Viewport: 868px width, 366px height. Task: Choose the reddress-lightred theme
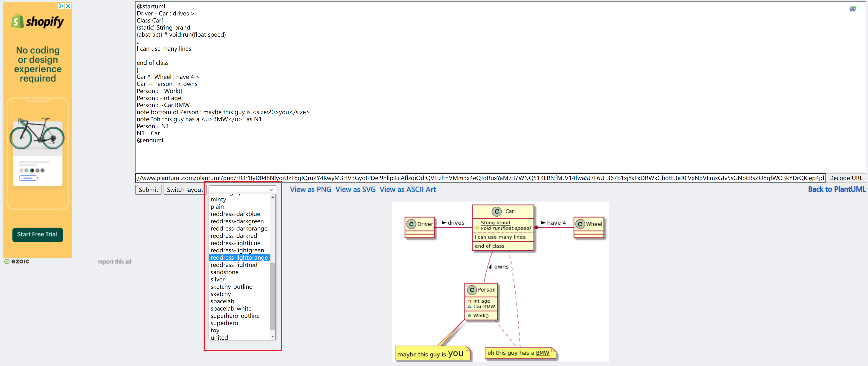[234, 265]
